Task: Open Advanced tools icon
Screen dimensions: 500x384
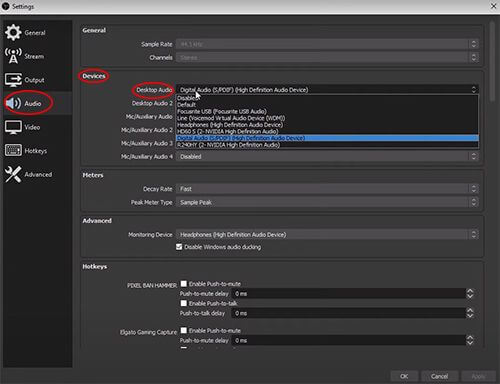Action: coord(13,174)
